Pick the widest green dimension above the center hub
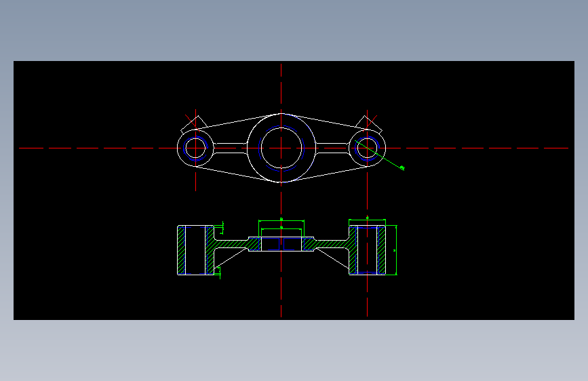Image resolution: width=588 pixels, height=381 pixels. click(x=281, y=220)
